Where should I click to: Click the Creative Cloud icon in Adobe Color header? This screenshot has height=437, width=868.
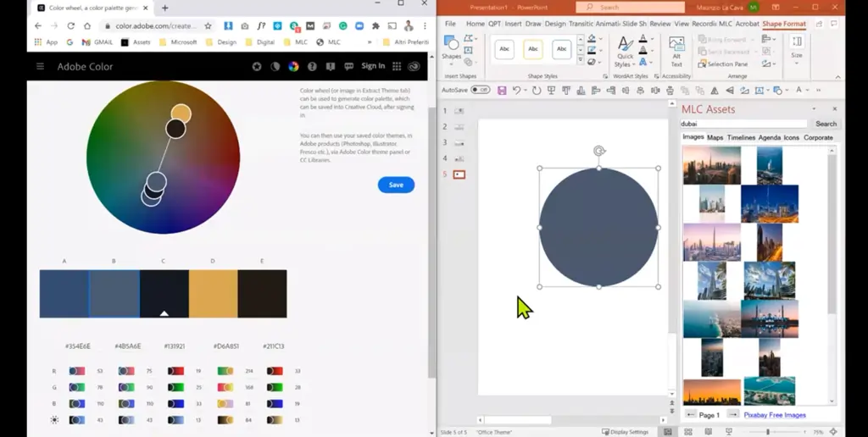point(414,66)
